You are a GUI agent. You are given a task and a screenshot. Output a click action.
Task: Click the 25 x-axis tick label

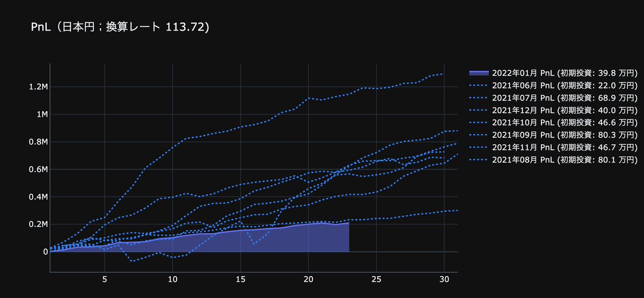tap(376, 280)
